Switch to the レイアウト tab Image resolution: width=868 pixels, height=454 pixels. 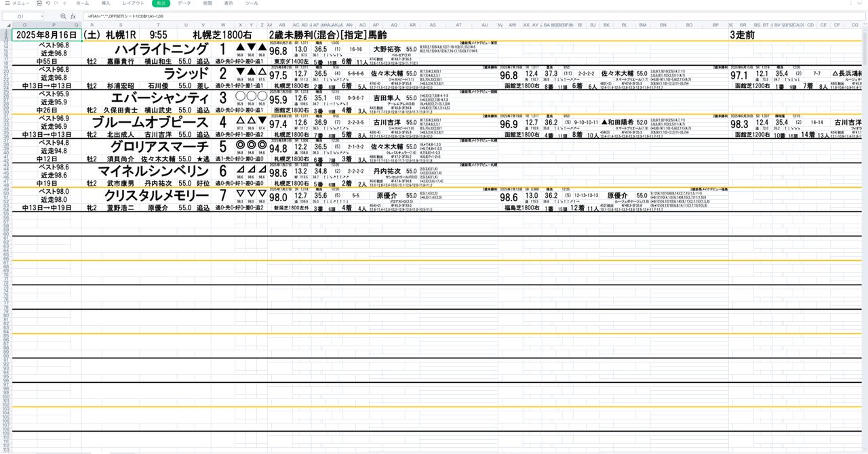(x=132, y=3)
